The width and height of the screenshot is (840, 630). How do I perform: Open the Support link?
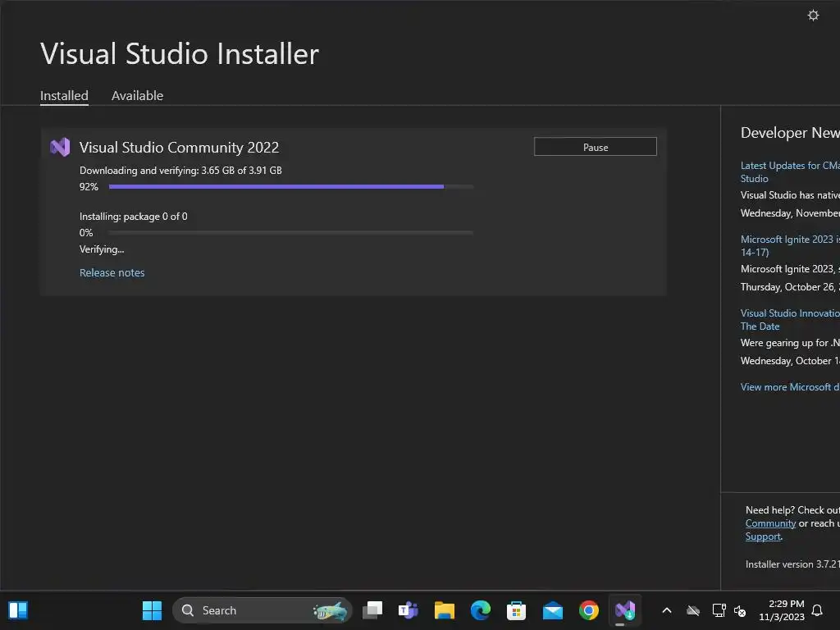[763, 536]
